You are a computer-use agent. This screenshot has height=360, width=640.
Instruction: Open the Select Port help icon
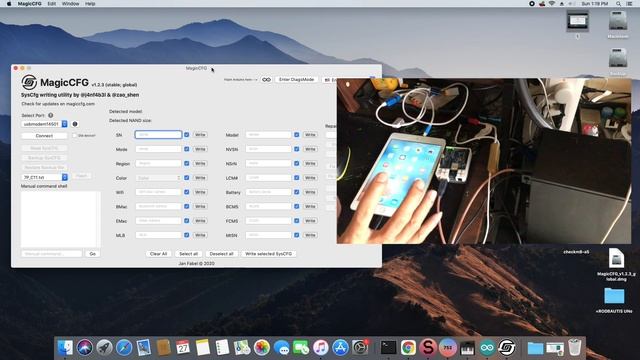(x=51, y=116)
